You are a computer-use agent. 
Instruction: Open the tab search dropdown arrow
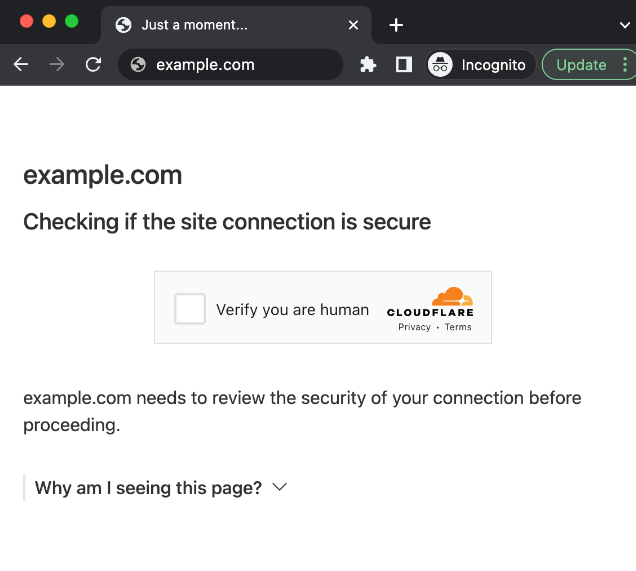pos(625,25)
